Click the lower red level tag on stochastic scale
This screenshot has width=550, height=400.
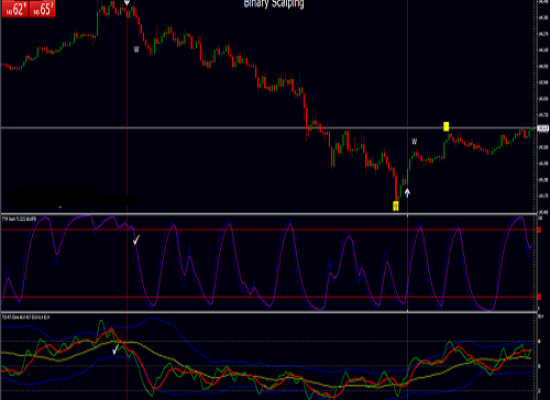(x=539, y=297)
